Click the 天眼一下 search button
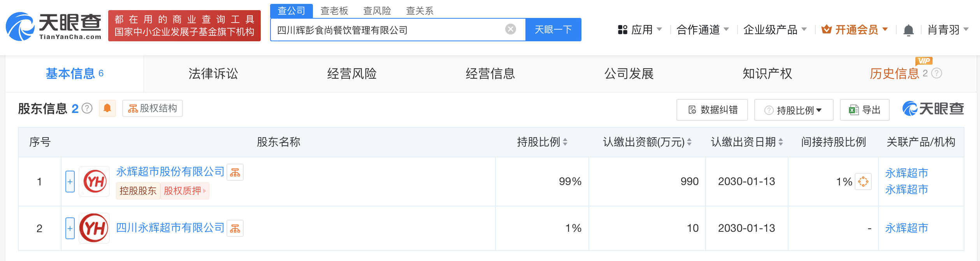 click(x=553, y=30)
